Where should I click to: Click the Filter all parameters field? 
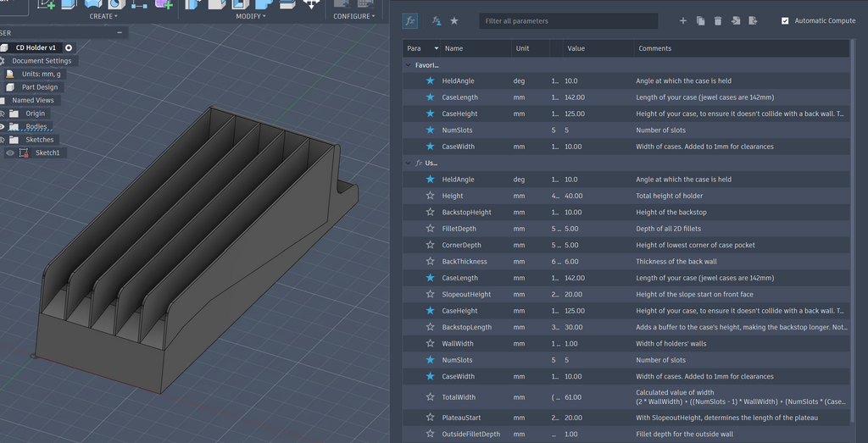point(569,21)
